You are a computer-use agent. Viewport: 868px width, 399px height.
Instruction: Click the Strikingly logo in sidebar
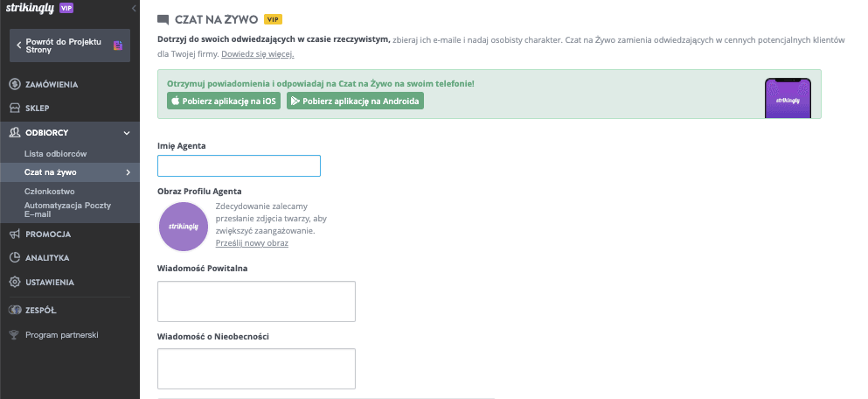pyautogui.click(x=30, y=8)
